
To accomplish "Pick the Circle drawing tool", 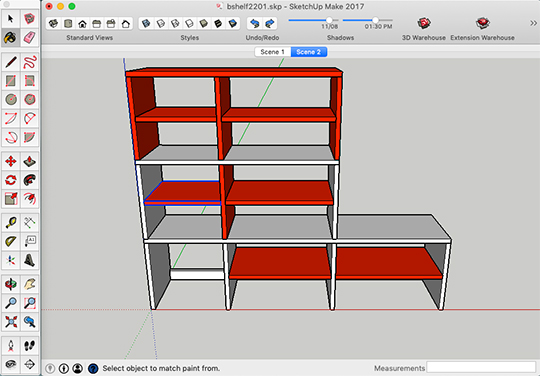I will coord(11,100).
